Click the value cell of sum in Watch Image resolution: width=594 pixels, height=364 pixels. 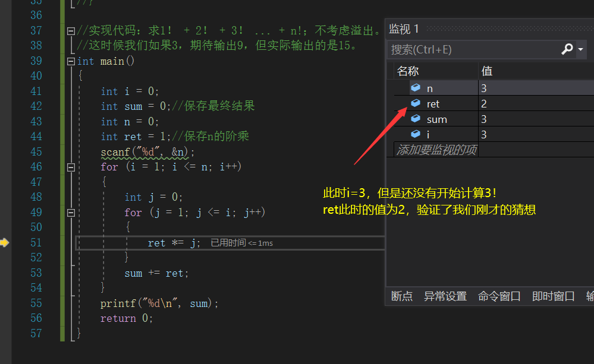536,119
